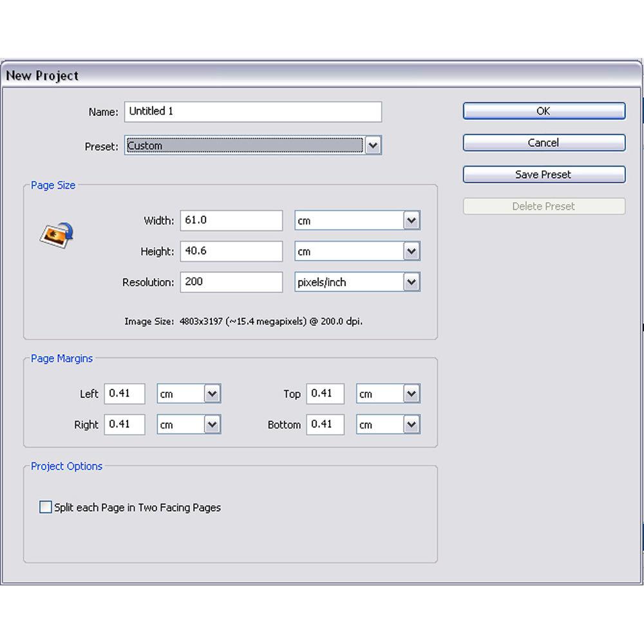
Task: Open the Bottom margin unit dropdown
Action: point(410,424)
